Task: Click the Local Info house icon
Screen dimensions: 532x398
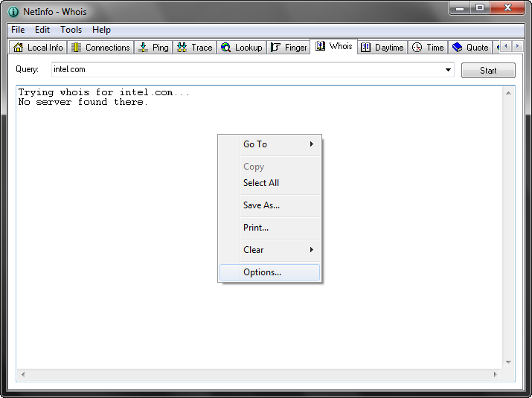Action: [19, 48]
